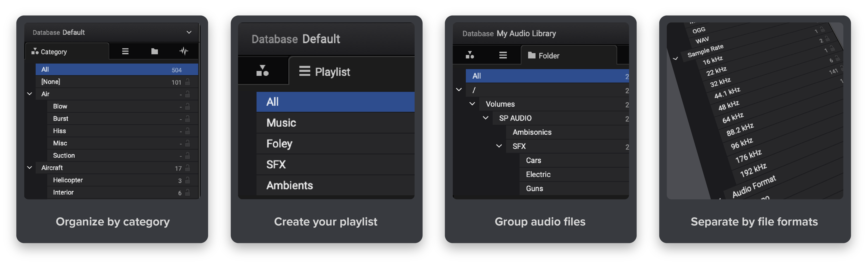Click the Playlist hamburger icon
The height and width of the screenshot is (266, 868).
tap(304, 71)
